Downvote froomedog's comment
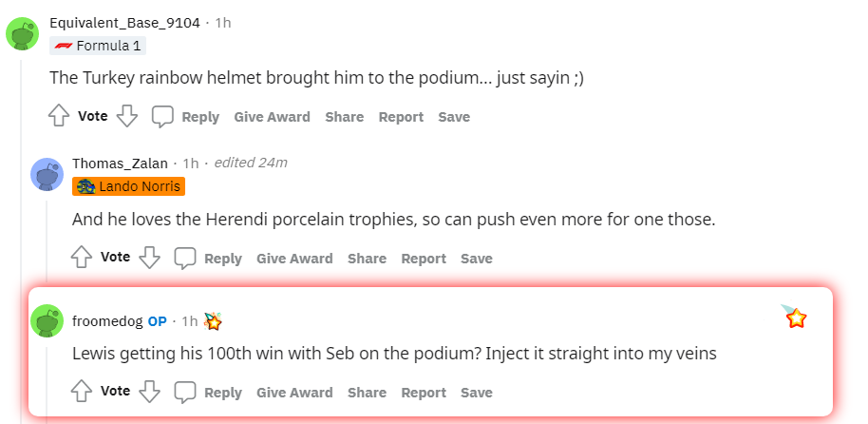The image size is (868, 424). pyautogui.click(x=149, y=392)
